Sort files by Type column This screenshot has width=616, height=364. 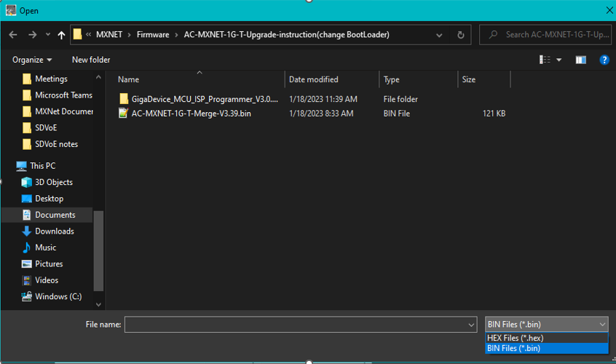tap(391, 79)
